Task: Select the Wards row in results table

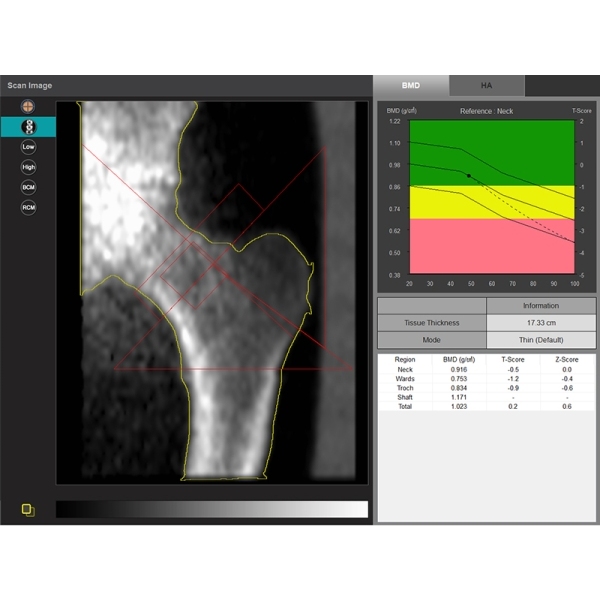Action: coord(486,379)
